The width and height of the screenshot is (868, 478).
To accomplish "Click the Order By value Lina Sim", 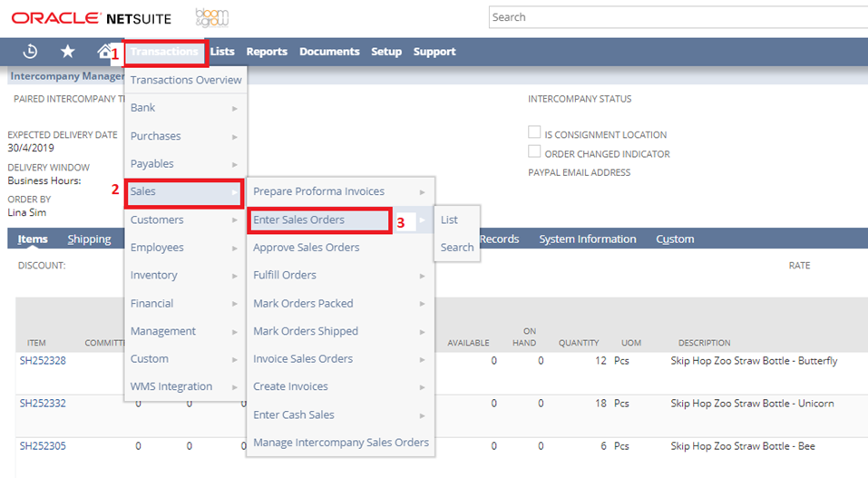I will pyautogui.click(x=27, y=212).
